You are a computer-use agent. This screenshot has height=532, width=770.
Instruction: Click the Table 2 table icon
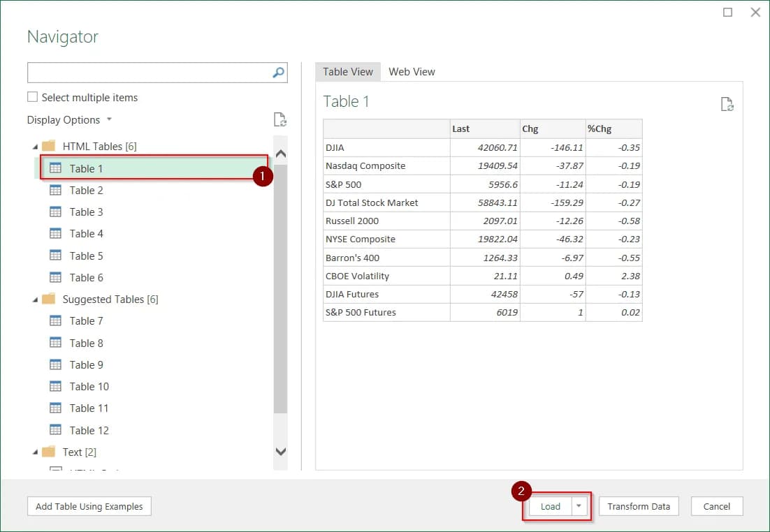(x=55, y=190)
